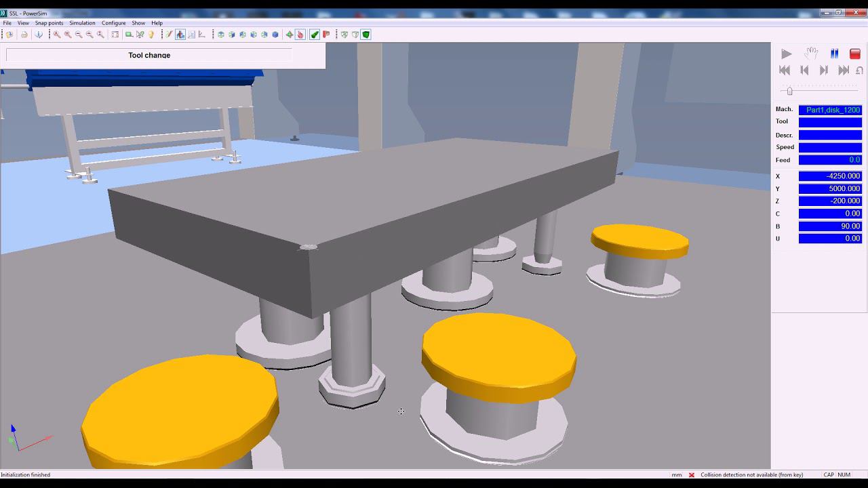Click the mm units status indicator
Image resolution: width=868 pixels, height=488 pixels.
click(x=676, y=475)
